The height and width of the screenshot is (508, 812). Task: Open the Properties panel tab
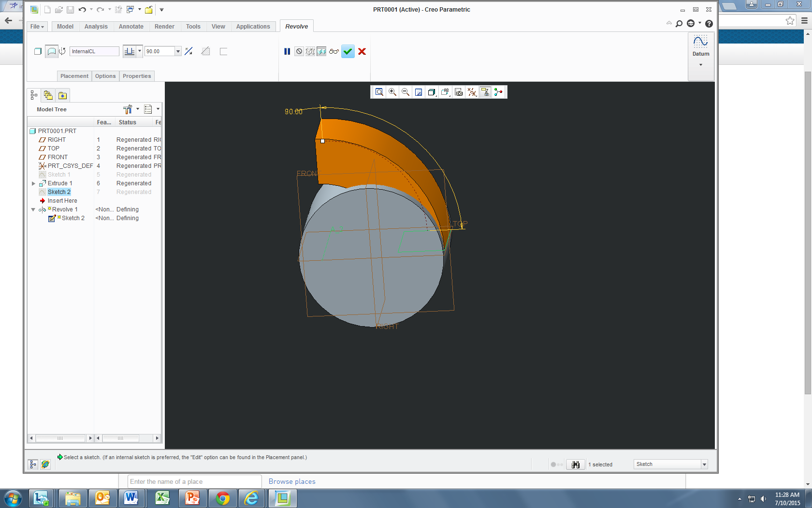point(137,76)
